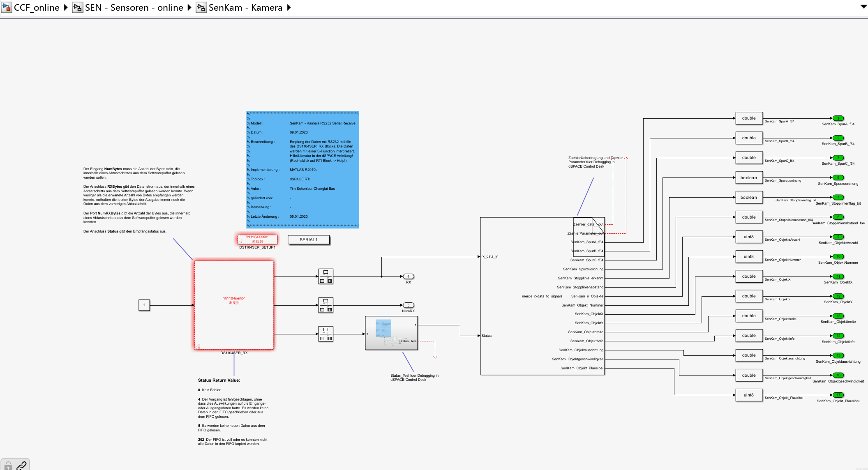This screenshot has height=470, width=868.
Task: Navigate to CCF_online breadcrumb level
Action: tap(37, 7)
